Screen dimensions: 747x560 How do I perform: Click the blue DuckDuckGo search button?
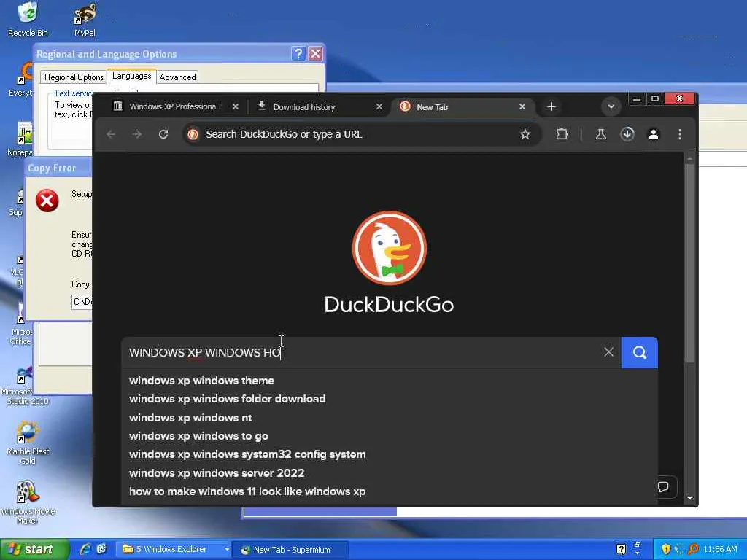coord(639,352)
